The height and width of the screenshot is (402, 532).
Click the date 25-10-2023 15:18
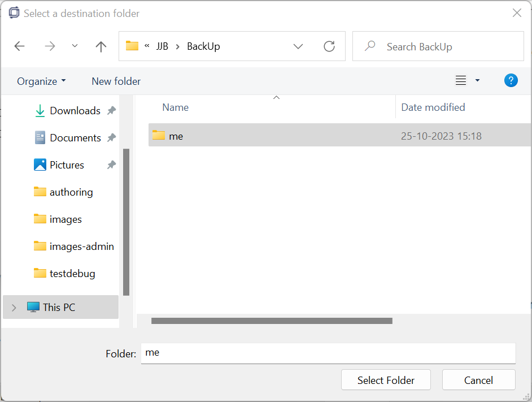click(441, 136)
